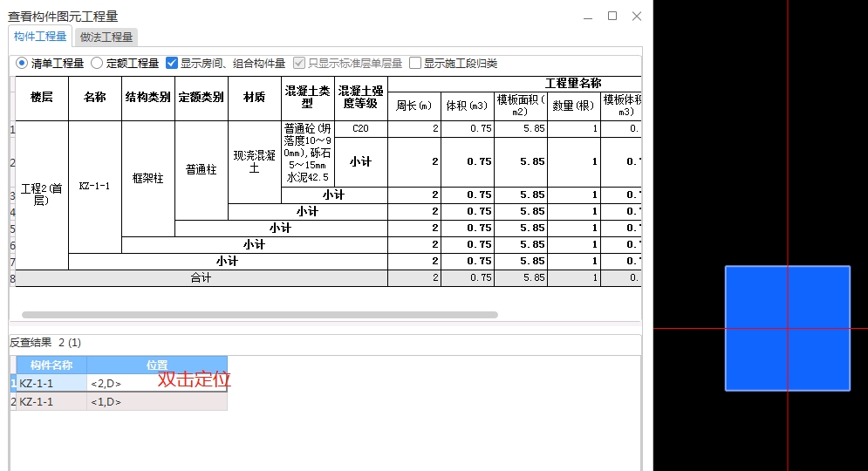
Task: Select the 普通柱 cell
Action: [x=201, y=170]
